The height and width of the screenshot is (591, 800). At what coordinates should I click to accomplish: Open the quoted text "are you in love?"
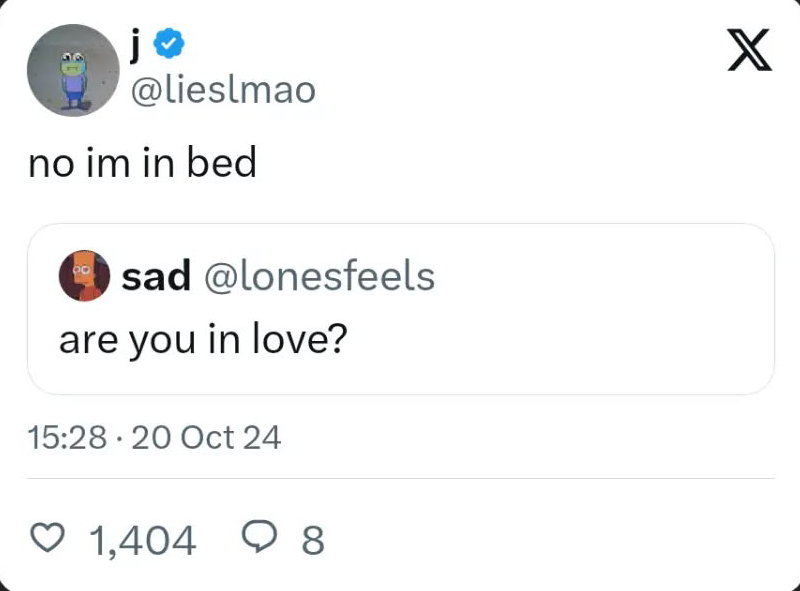(x=202, y=341)
